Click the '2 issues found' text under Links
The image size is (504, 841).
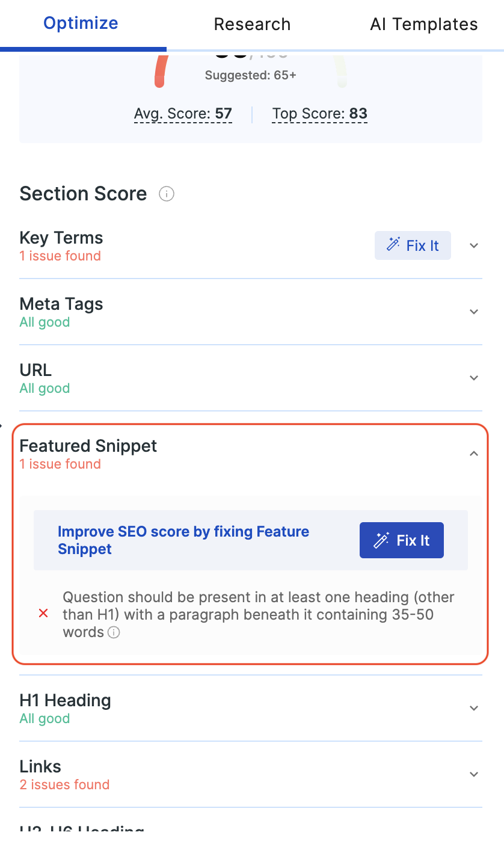64,784
